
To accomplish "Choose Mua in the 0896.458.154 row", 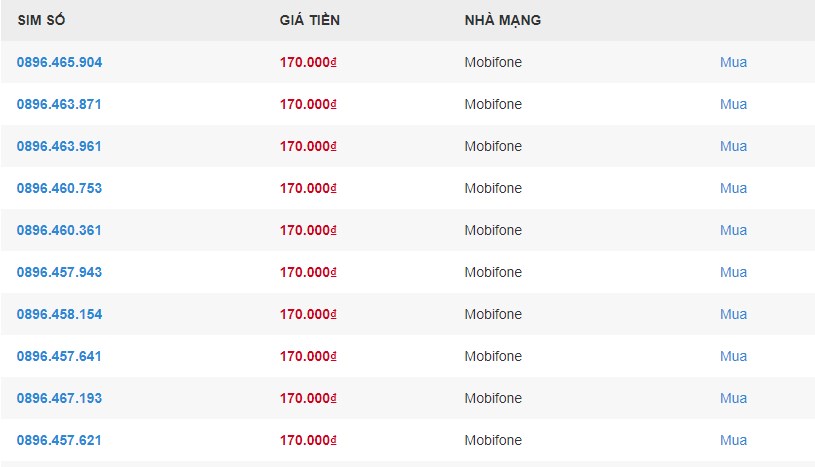I will point(733,315).
